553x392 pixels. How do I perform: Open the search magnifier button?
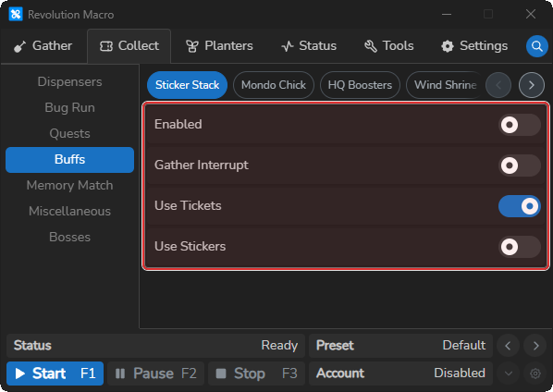[x=536, y=46]
